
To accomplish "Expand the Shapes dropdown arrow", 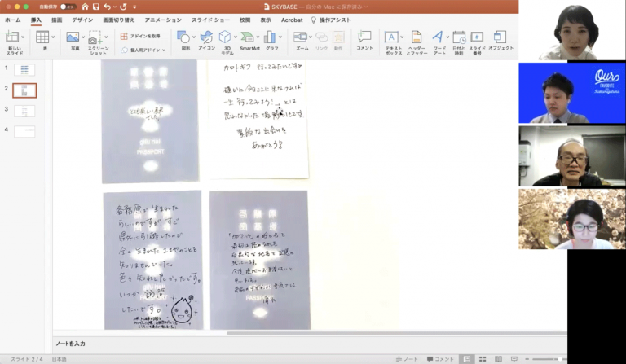I will tap(194, 37).
